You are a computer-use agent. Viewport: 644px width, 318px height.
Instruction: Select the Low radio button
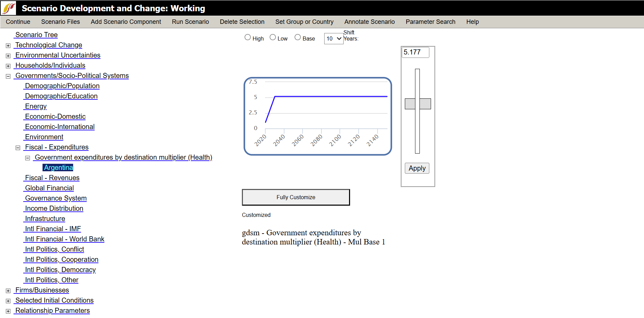pyautogui.click(x=273, y=37)
